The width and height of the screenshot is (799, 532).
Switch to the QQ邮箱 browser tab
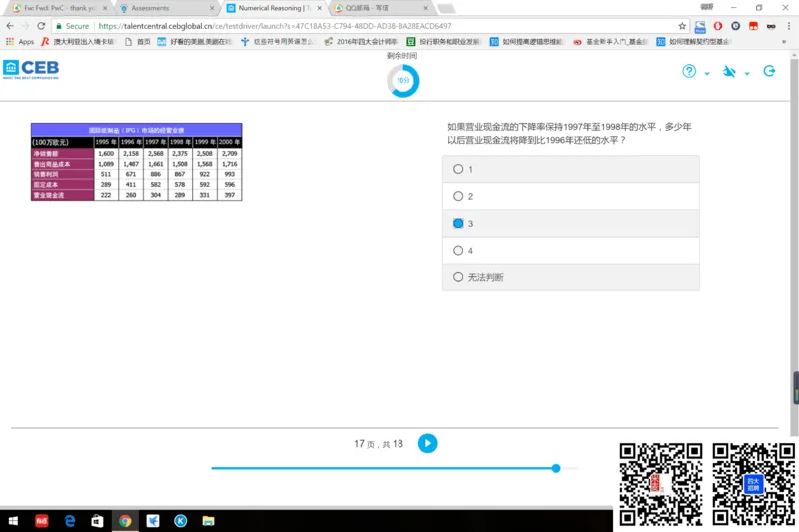click(x=381, y=8)
